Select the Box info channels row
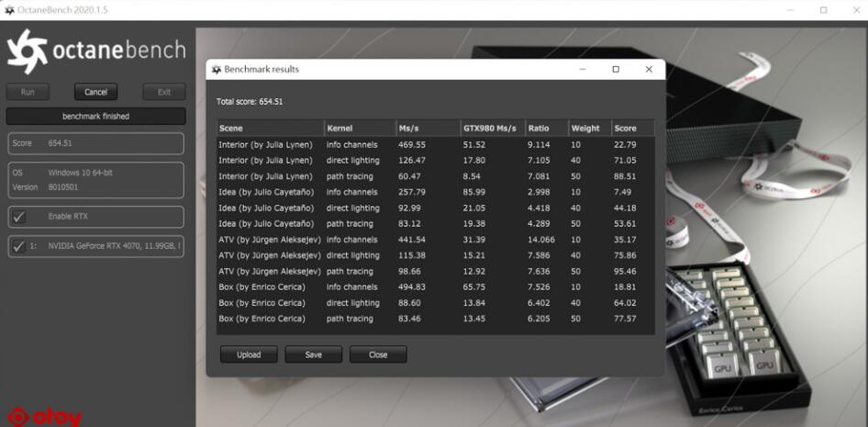 coord(436,287)
